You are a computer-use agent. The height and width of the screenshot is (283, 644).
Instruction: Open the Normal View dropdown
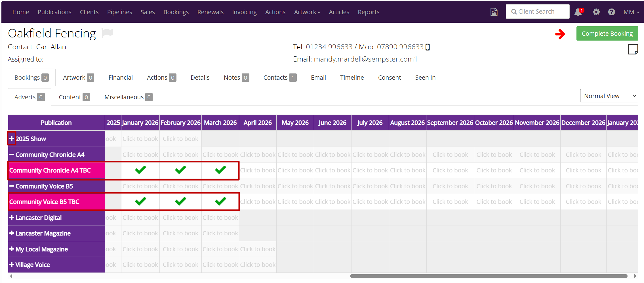coord(609,96)
